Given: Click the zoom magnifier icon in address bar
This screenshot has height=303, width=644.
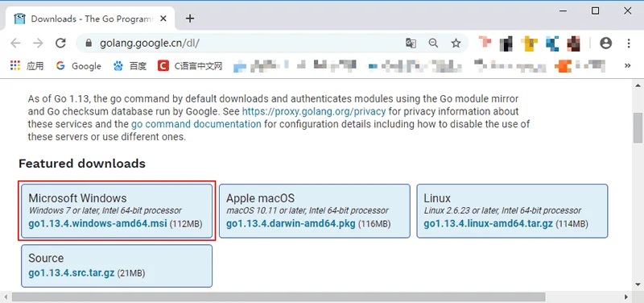Looking at the screenshot, I should 433,44.
